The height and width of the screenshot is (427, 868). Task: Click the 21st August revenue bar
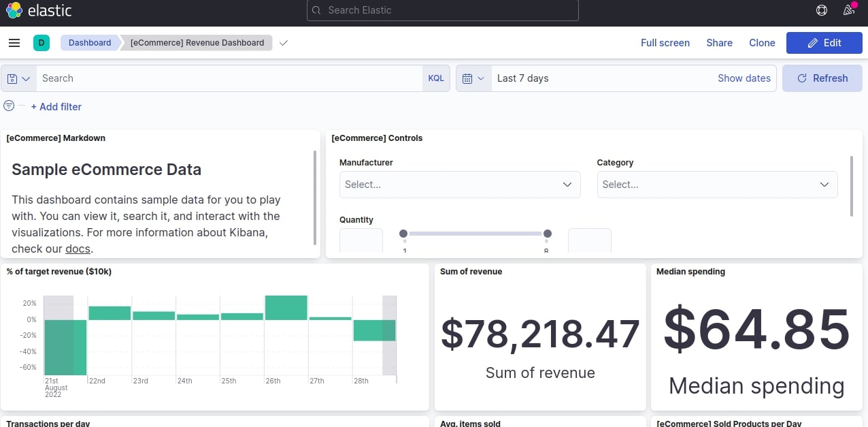click(65, 347)
